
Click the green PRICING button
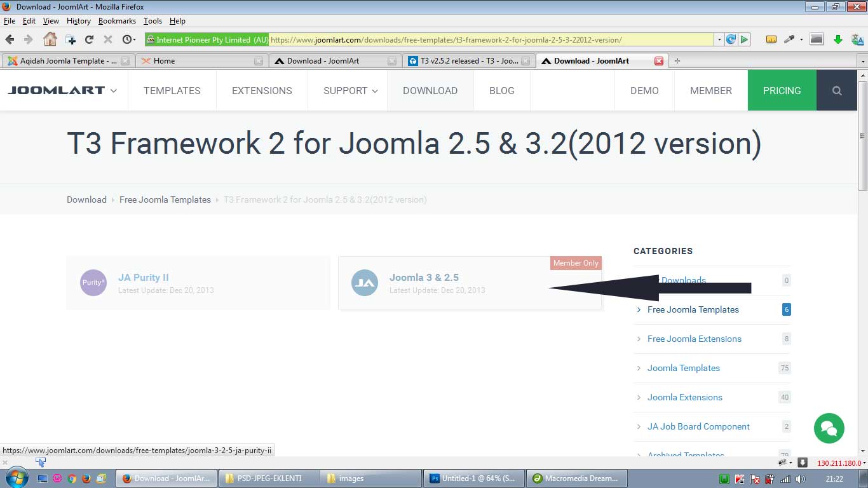(x=782, y=90)
